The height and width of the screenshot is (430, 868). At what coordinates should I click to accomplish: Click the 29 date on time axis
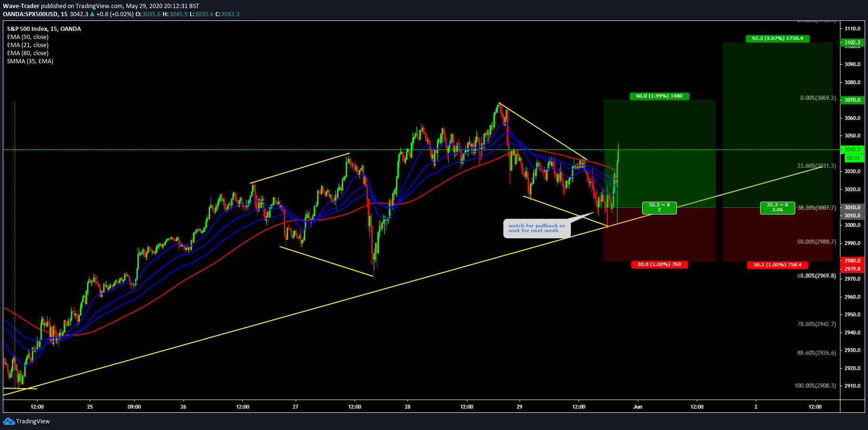(x=520, y=407)
